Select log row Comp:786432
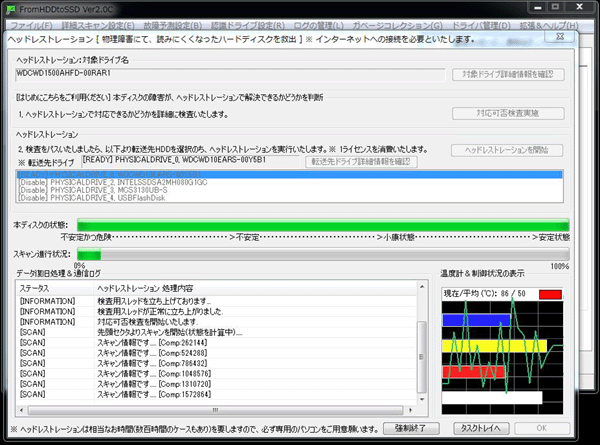Screen dimensions: 600x445 click(x=217, y=363)
